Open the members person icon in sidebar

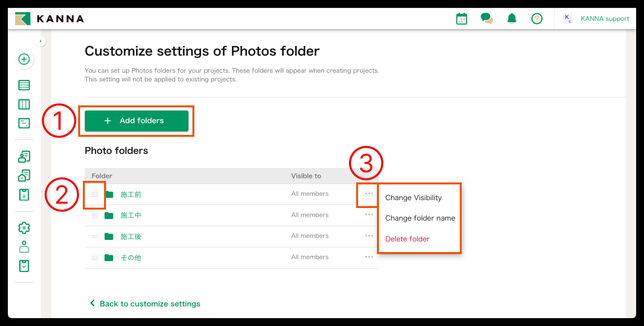(24, 247)
